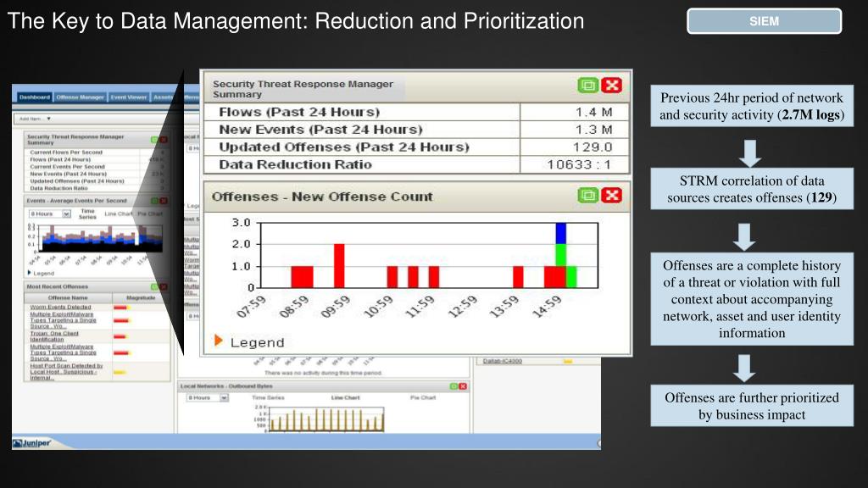The height and width of the screenshot is (488, 868).
Task: Select Pie Chart in Local Networks panel
Action: coord(423,398)
